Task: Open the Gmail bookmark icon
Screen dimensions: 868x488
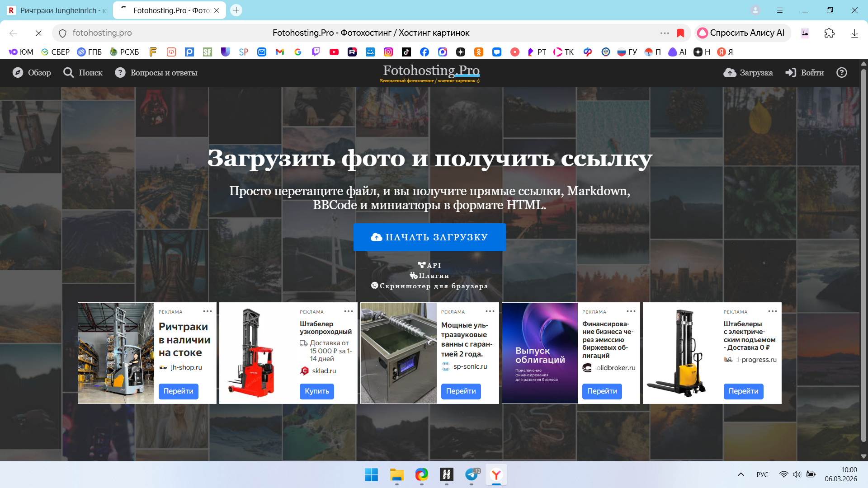Action: [x=280, y=52]
